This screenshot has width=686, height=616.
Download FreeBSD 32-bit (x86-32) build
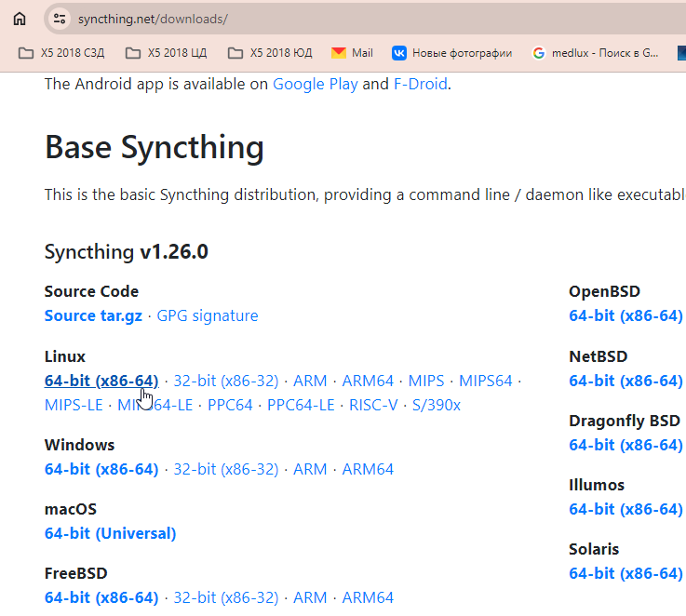(x=226, y=598)
